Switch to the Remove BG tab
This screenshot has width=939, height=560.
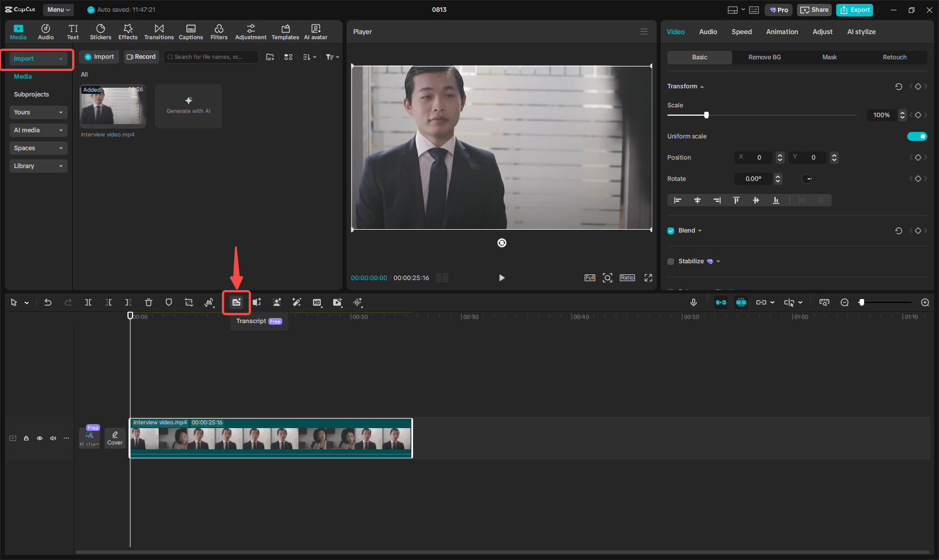click(x=764, y=57)
